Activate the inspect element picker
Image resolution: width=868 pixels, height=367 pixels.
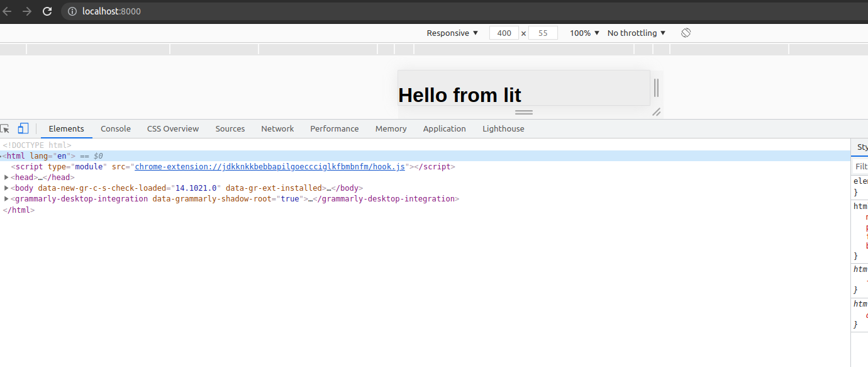(4, 128)
